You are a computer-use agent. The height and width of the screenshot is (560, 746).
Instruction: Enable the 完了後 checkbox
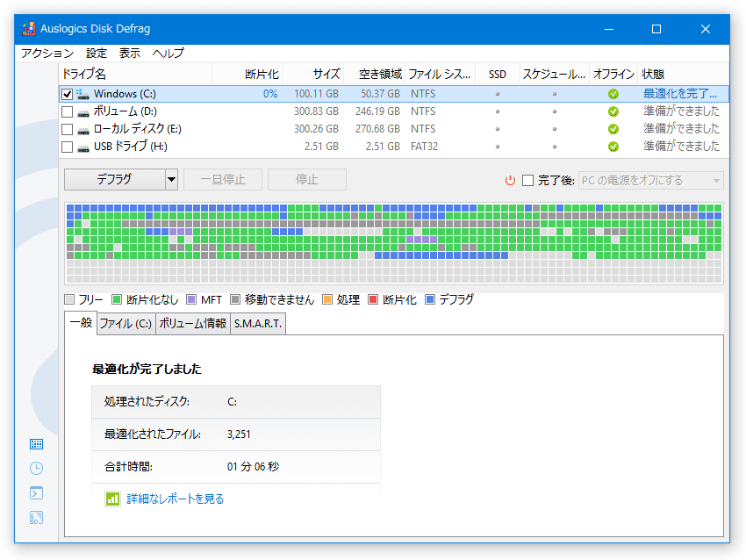pyautogui.click(x=527, y=180)
